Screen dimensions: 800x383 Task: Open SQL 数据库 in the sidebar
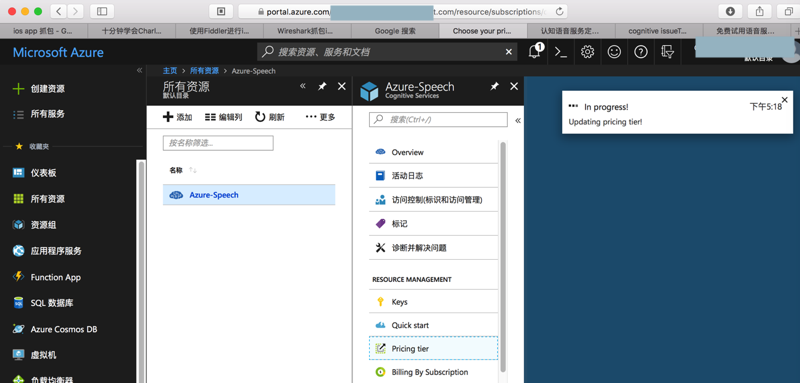43,303
